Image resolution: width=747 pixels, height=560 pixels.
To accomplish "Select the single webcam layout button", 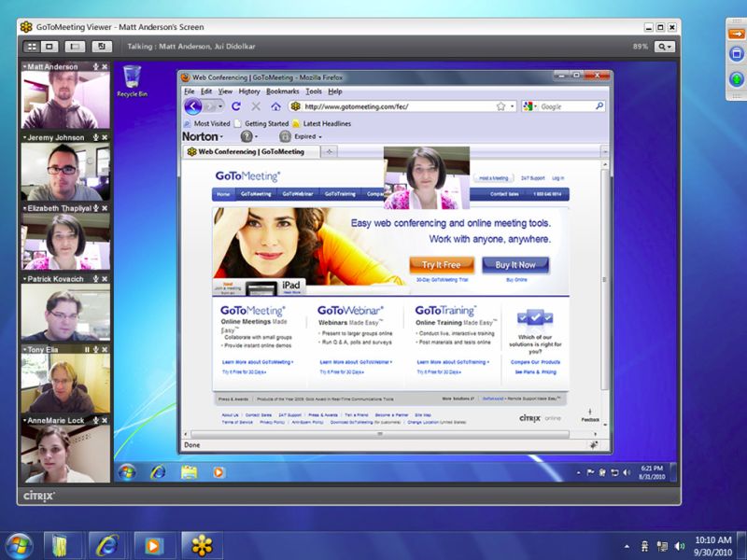I will 49,47.
